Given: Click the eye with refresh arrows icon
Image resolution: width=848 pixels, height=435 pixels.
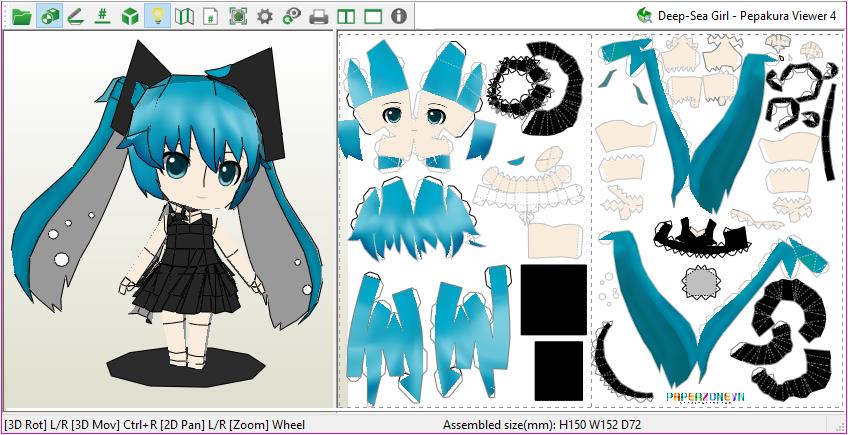Looking at the screenshot, I should 292,16.
